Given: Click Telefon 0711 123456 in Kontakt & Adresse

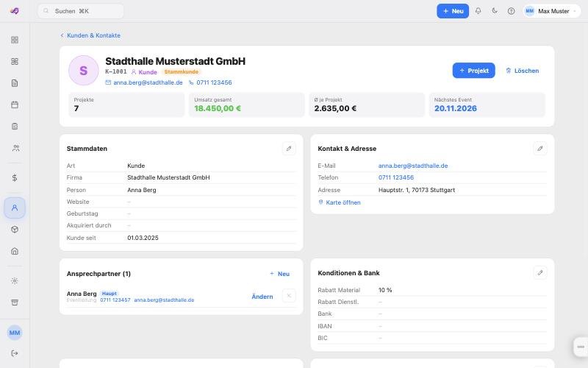Looking at the screenshot, I should coord(396,177).
